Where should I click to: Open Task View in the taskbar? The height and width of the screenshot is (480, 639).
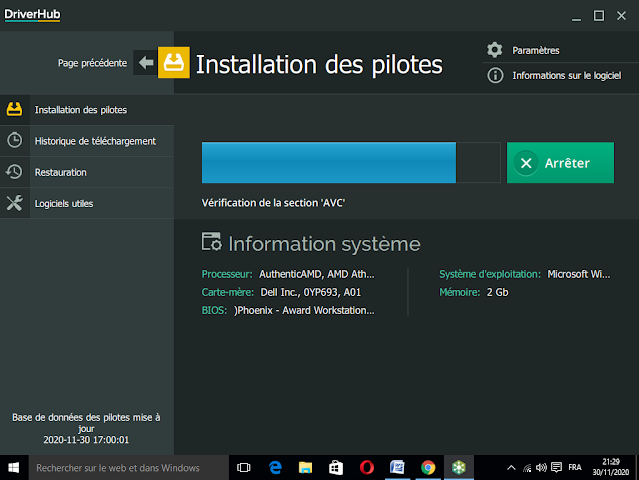tap(243, 467)
